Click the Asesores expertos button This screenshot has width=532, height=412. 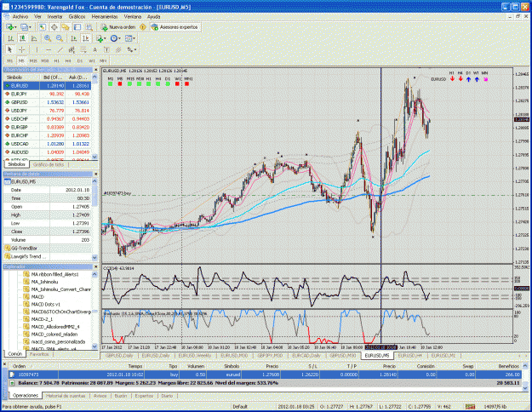pos(174,27)
